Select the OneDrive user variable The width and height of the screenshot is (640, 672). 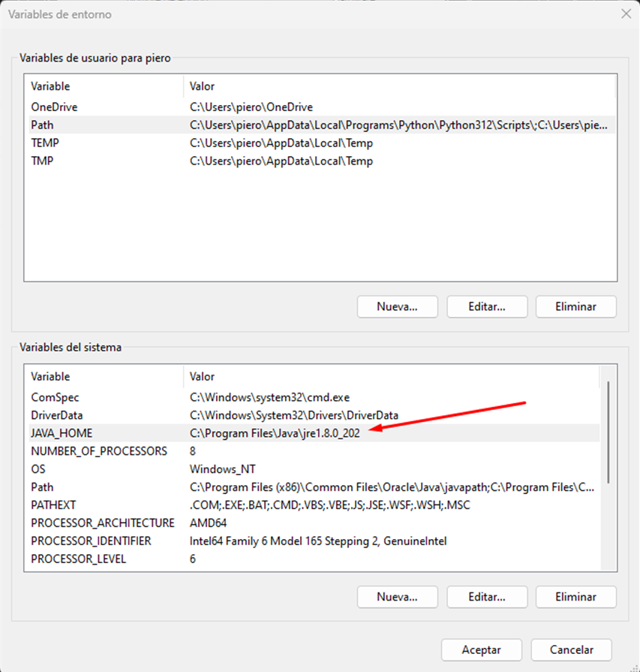tap(54, 107)
